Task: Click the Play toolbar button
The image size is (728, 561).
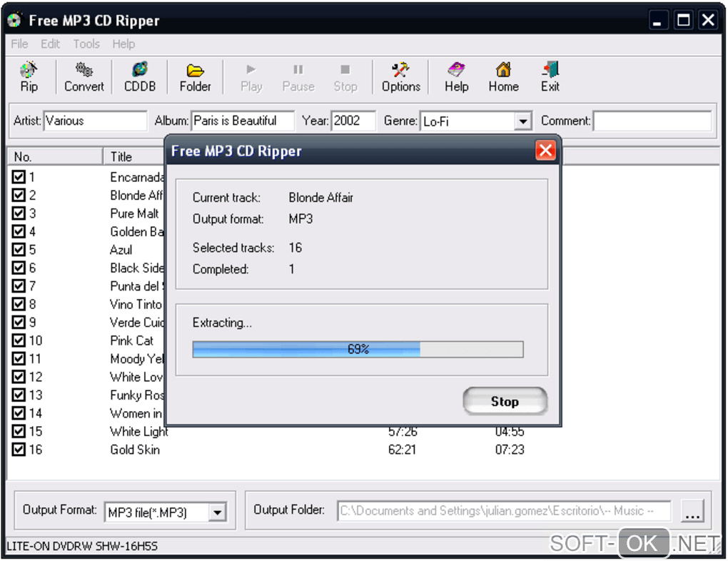Action: (251, 77)
